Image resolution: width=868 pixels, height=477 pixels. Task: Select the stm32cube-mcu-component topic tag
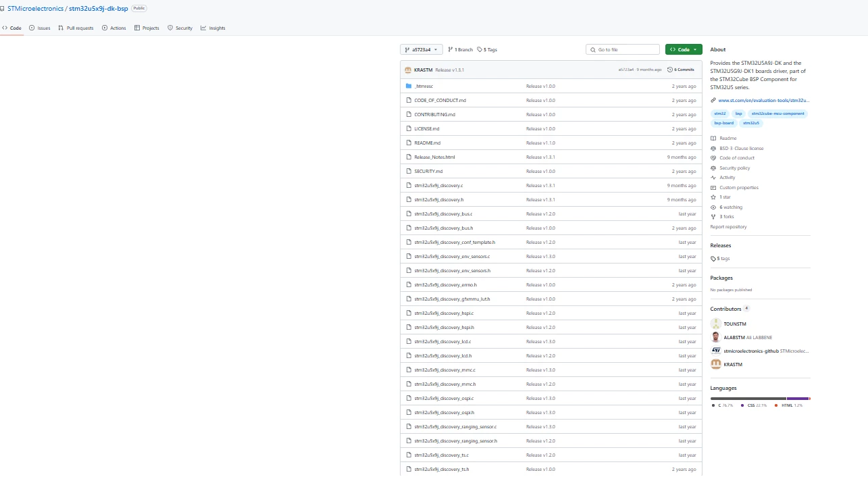777,114
